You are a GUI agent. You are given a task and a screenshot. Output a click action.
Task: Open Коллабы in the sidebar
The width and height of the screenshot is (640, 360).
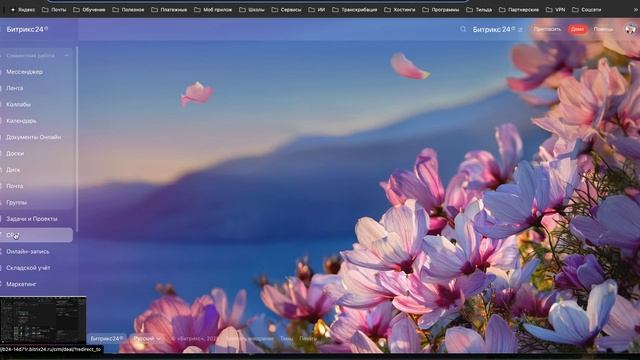18,104
